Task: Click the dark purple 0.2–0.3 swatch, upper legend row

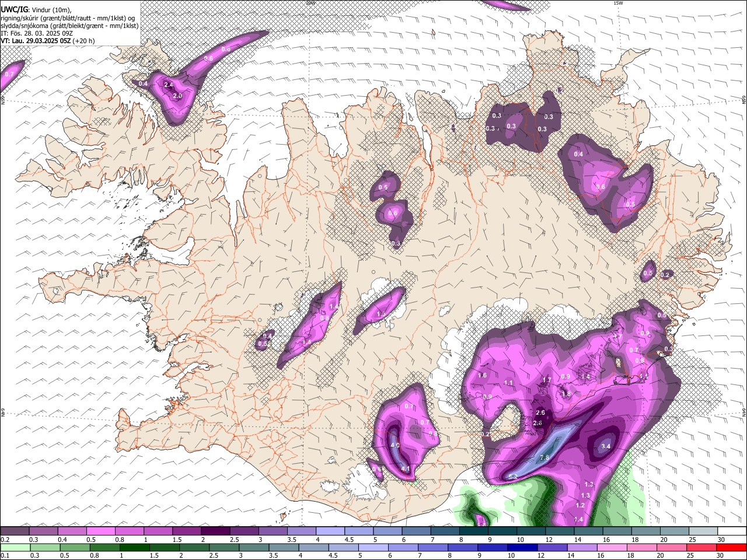Action: [15, 531]
